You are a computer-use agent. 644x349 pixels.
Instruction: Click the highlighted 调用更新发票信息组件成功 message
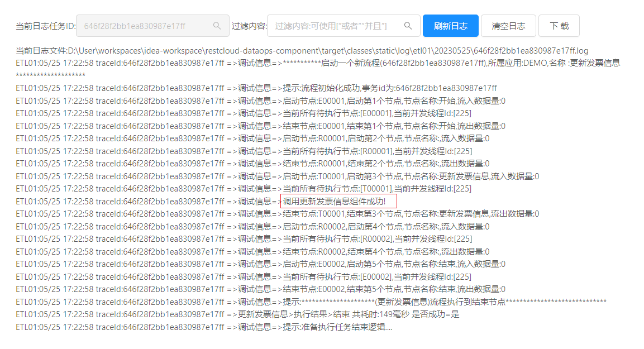click(x=338, y=202)
